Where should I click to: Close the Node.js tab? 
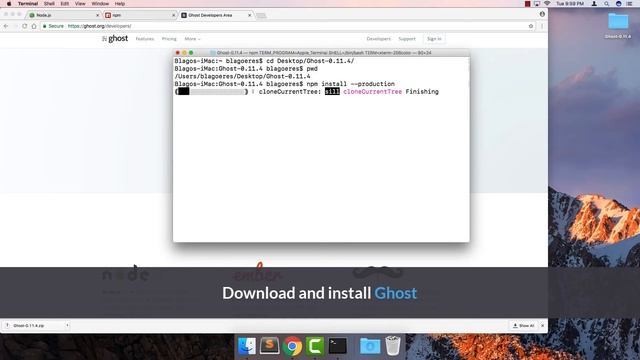[97, 15]
